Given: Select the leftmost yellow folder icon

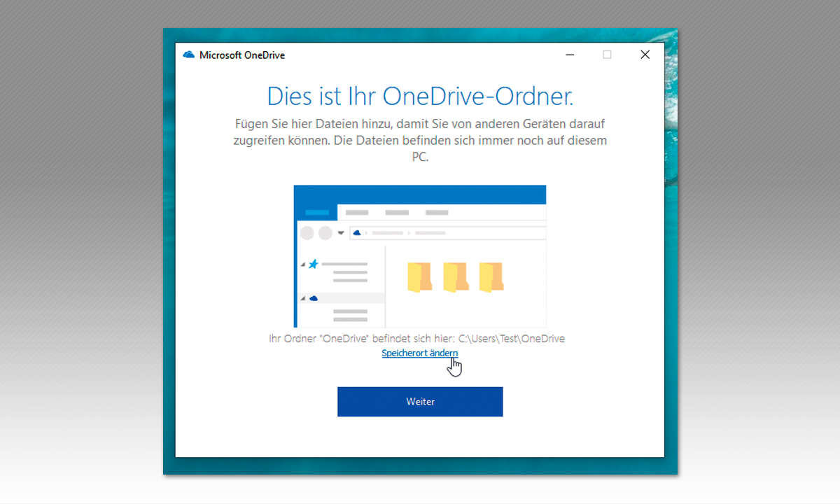Looking at the screenshot, I should [x=419, y=277].
